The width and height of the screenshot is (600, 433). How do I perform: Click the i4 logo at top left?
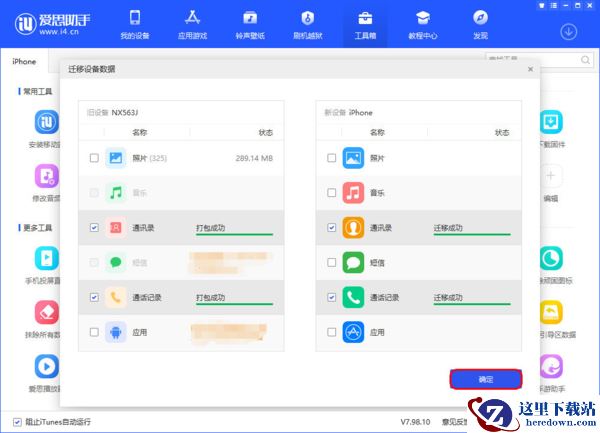point(52,24)
